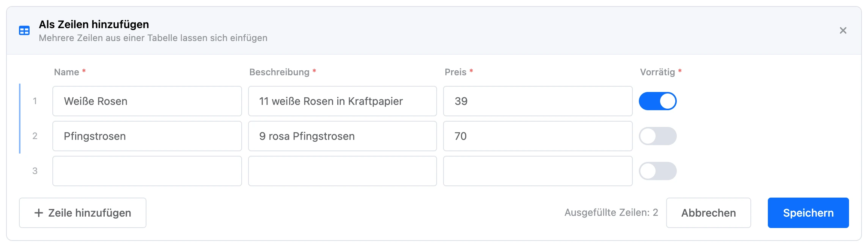Edit the Pfingstrosen name field
Viewport: 868px width, 247px height.
tap(147, 136)
